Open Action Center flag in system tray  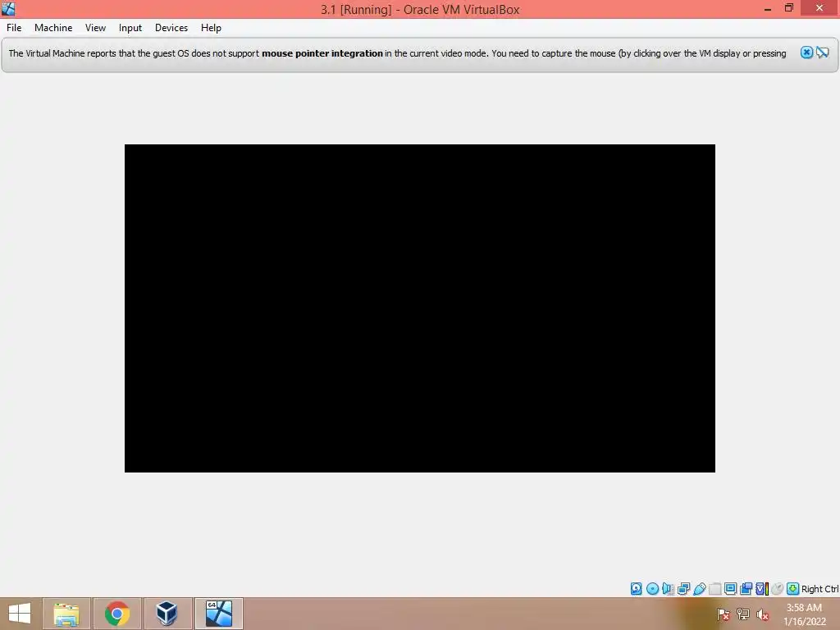pos(724,614)
